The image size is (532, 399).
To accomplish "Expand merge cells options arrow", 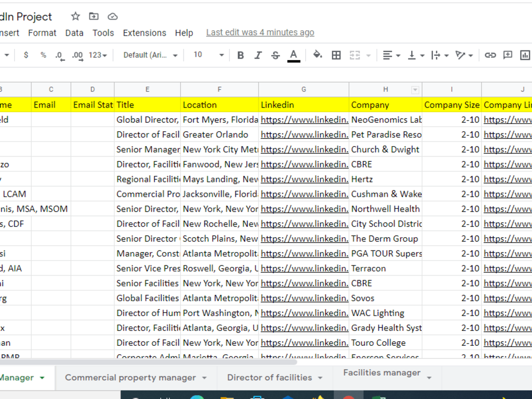I will (369, 55).
